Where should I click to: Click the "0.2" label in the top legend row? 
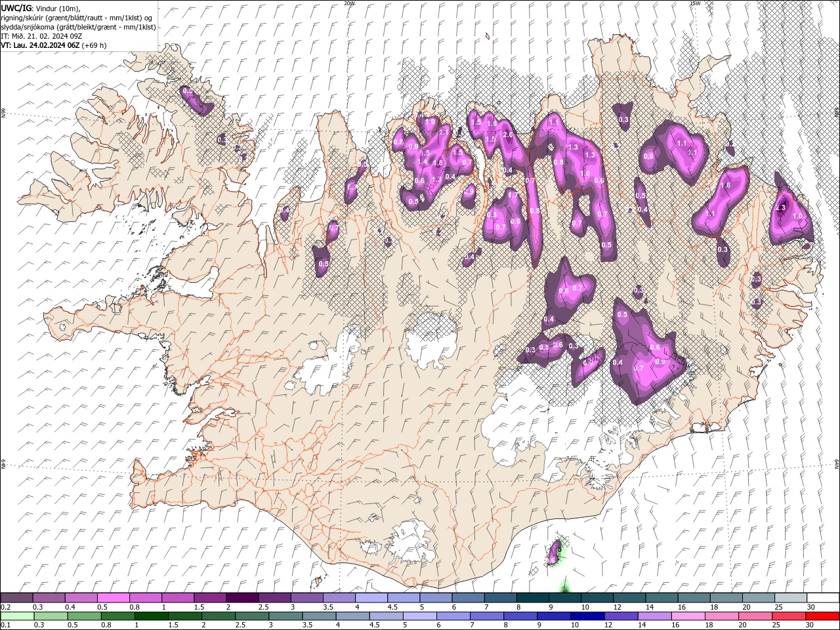[x=6, y=606]
